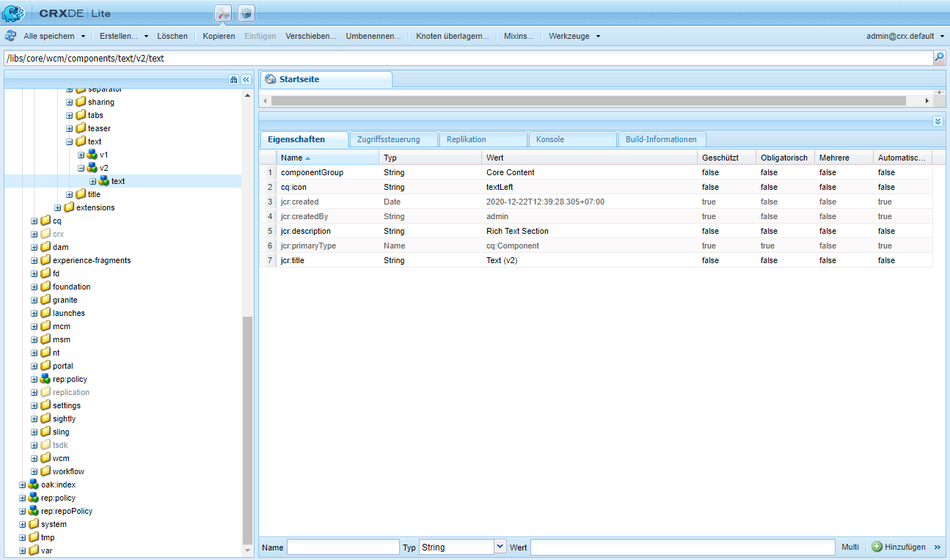This screenshot has width=950, height=560.
Task: Click the oak:index node icon
Action: coord(34,485)
